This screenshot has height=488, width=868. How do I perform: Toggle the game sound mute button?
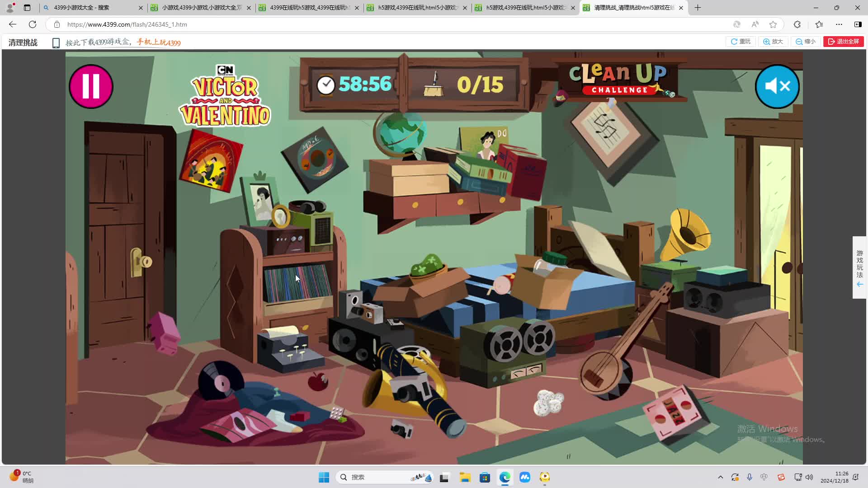click(777, 86)
